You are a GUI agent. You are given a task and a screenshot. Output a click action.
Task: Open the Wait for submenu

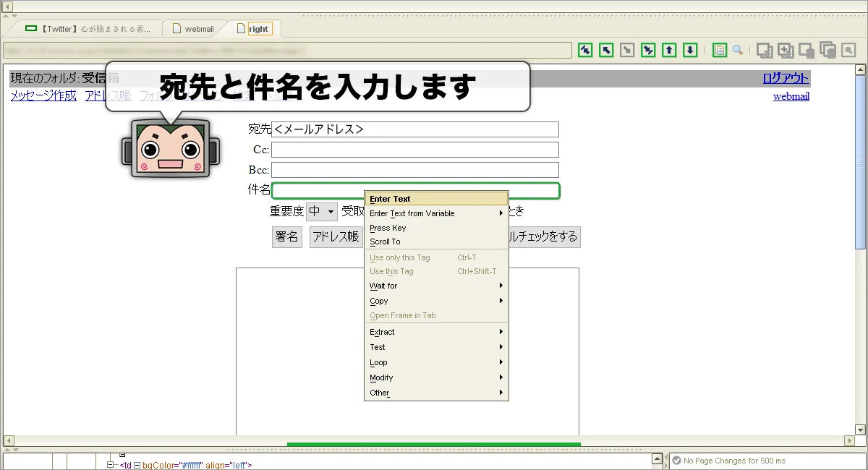pyautogui.click(x=437, y=286)
